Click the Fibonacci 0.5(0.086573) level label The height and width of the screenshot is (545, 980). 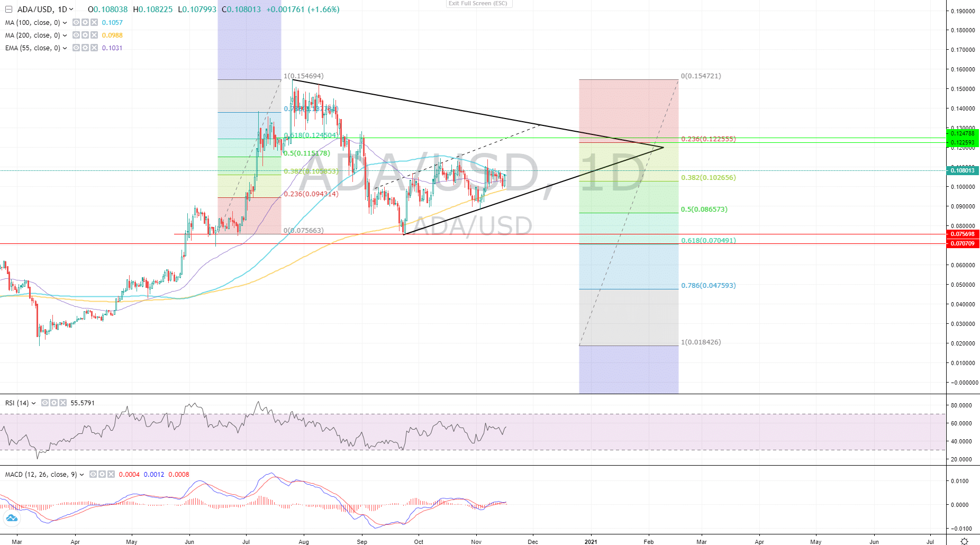pos(704,210)
